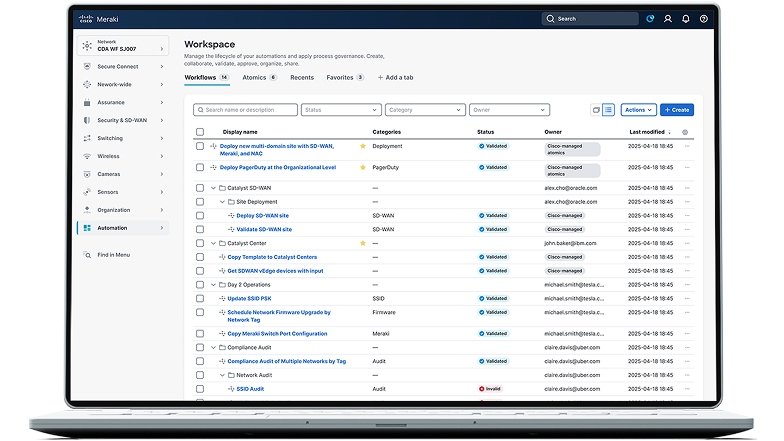Toggle the select-all checkbox in table header
The image size is (784, 441).
pyautogui.click(x=200, y=132)
